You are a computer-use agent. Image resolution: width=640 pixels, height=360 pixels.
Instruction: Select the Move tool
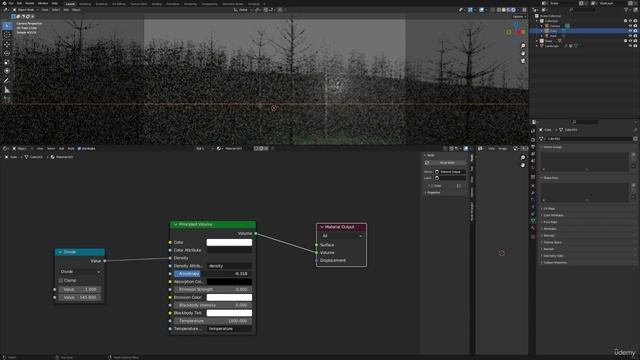7,44
